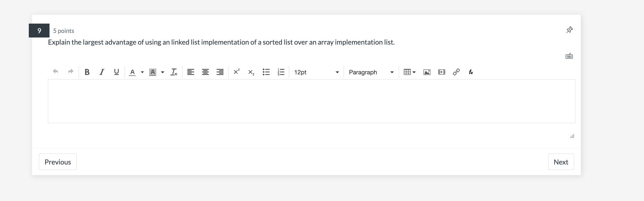
Task: Insert a numbered list
Action: click(x=281, y=72)
